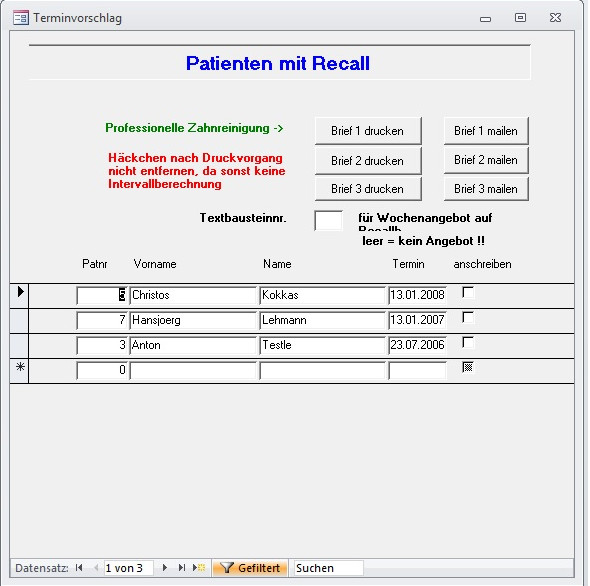The height and width of the screenshot is (586, 590).
Task: Click the anschreiben column header label
Action: pyautogui.click(x=482, y=264)
